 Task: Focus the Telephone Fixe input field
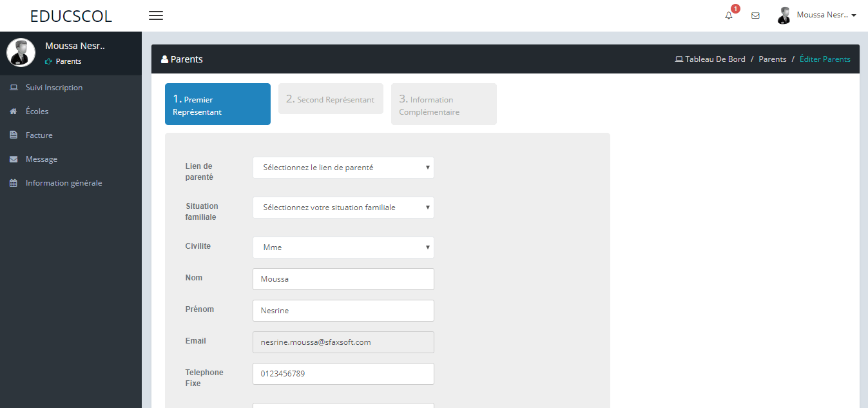coord(343,374)
